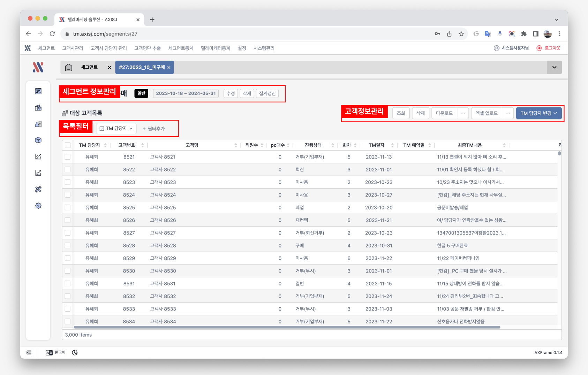Viewport: 588px width, 375px height.
Task: Check the row for 고객사 8533
Action: coord(68,309)
